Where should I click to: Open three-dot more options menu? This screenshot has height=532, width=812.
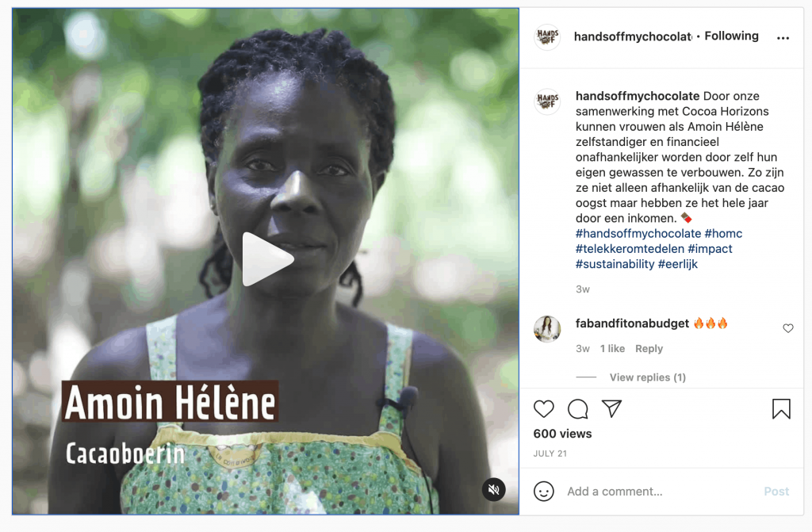[783, 38]
